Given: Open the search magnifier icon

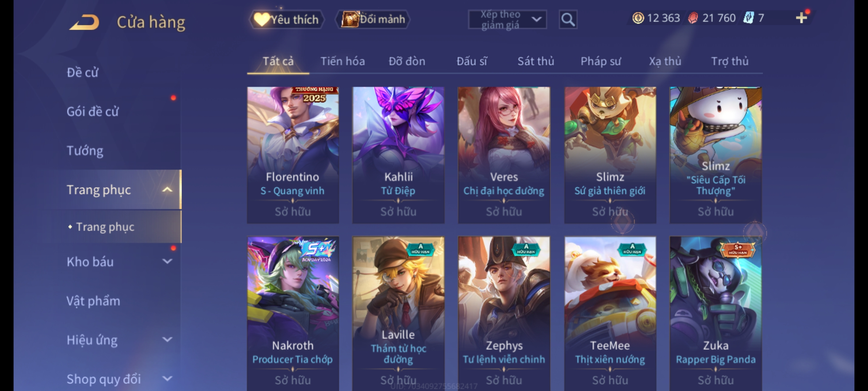Looking at the screenshot, I should pyautogui.click(x=568, y=20).
